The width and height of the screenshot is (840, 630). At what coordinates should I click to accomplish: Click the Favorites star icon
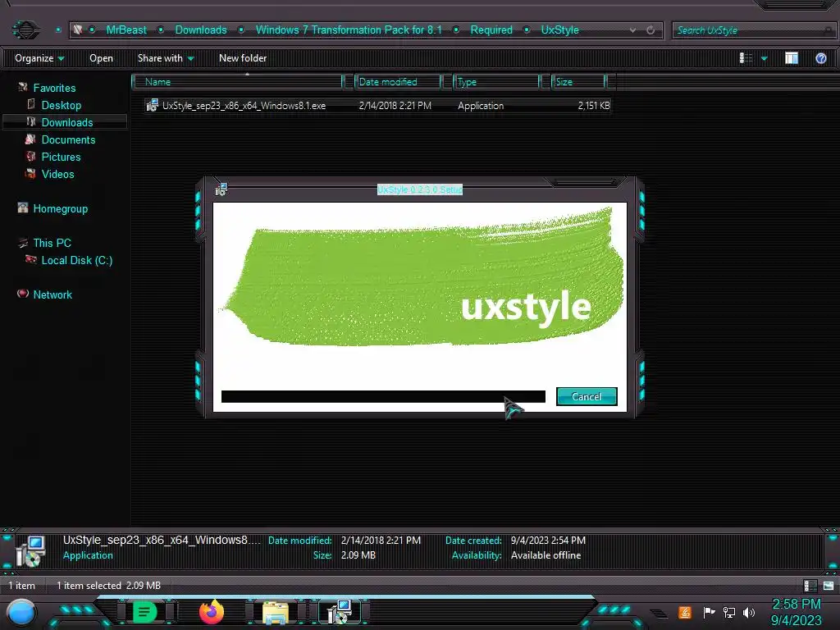22,87
